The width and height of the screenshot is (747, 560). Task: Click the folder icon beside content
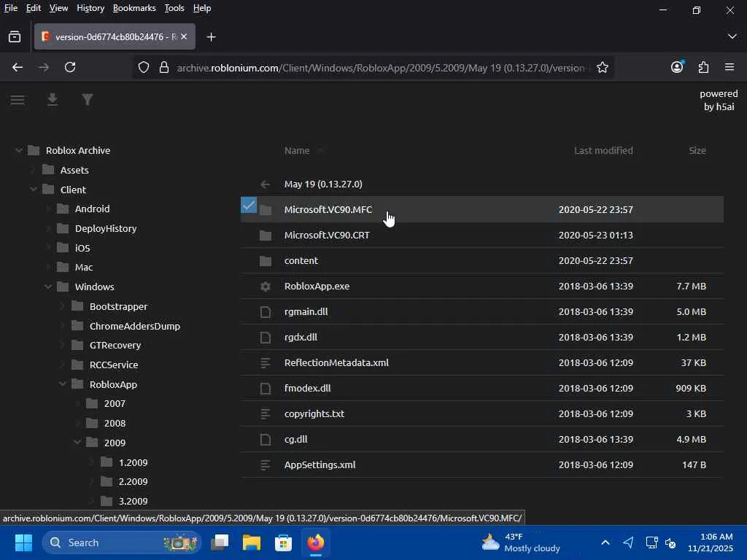coord(266,261)
